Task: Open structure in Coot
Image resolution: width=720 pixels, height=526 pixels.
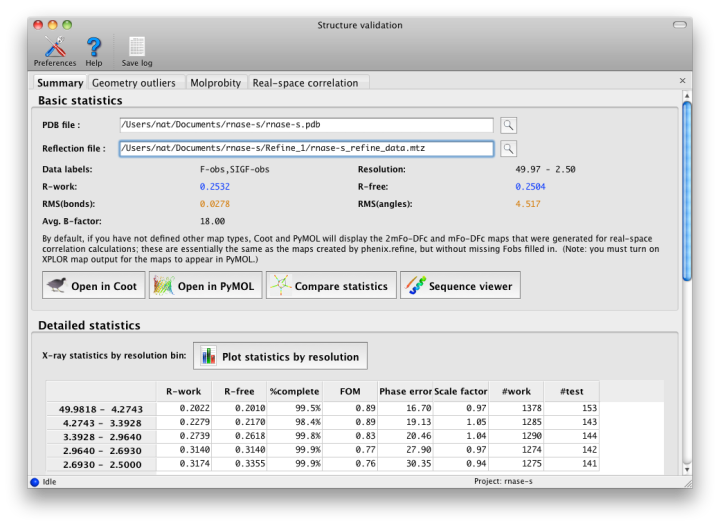Action: click(x=93, y=286)
